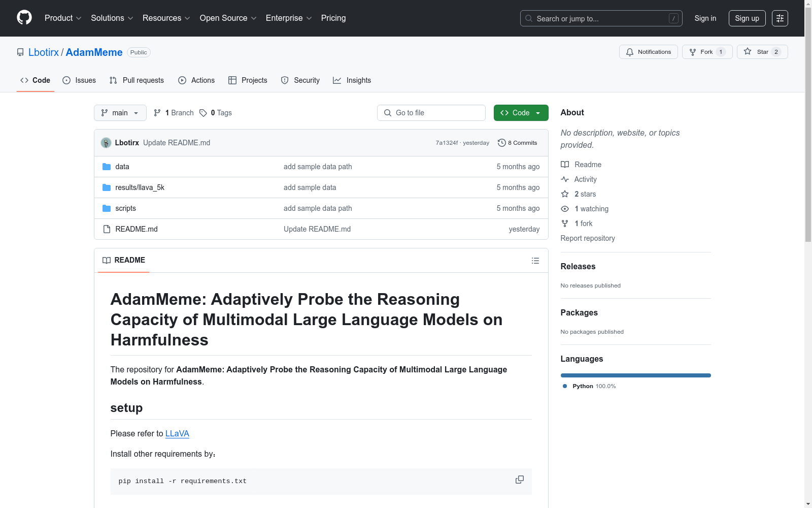Click the data row 'add sample data path' commit
The image size is (812, 508).
coord(318,167)
